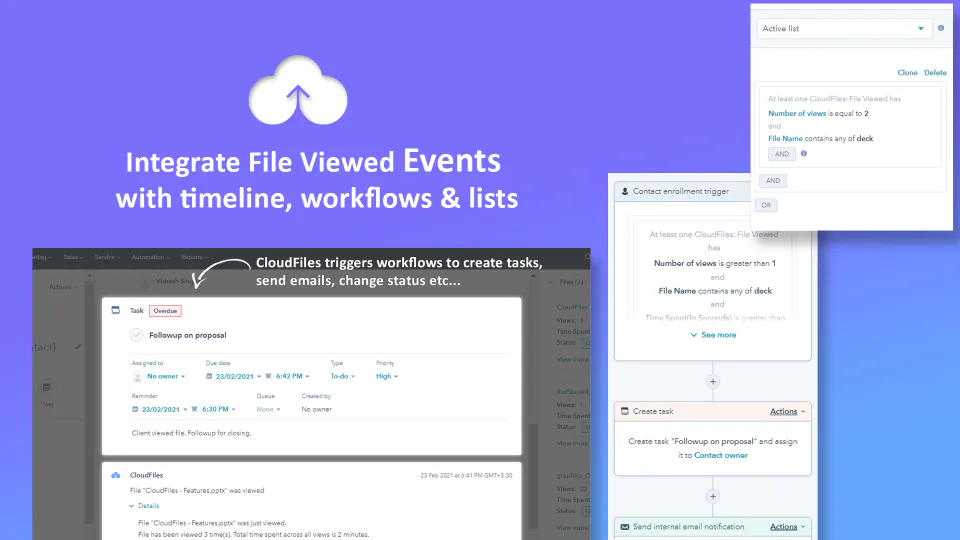Click the Followup on proposal task title
Viewport: 960px width, 540px height.
tap(188, 335)
